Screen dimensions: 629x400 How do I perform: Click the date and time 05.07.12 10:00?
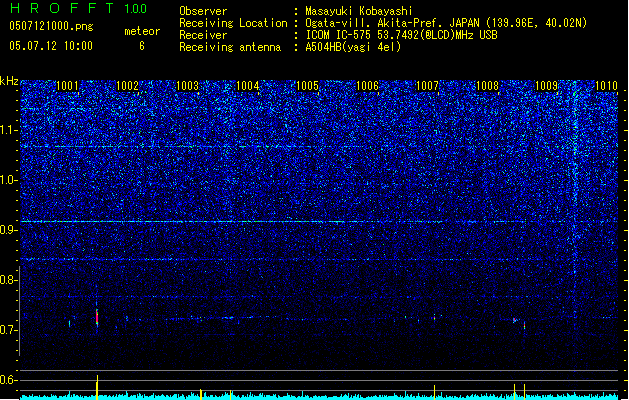coord(51,46)
